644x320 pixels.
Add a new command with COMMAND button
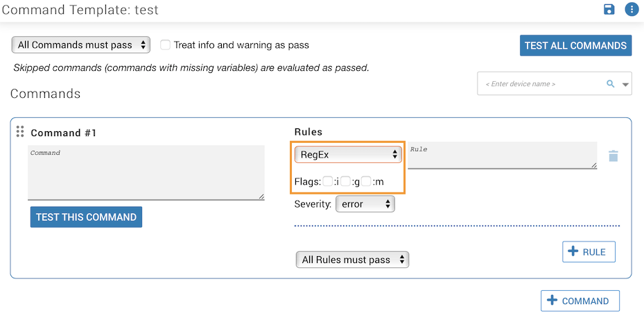580,301
